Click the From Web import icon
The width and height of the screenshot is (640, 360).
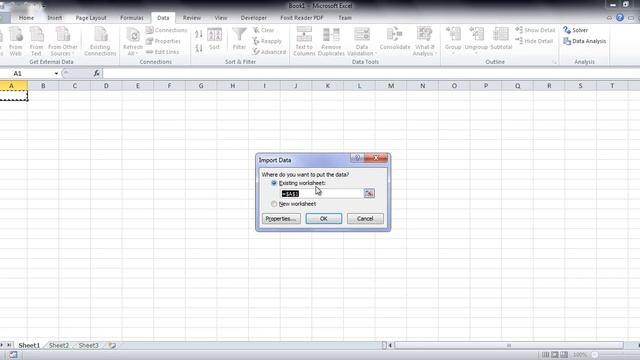coord(16,42)
